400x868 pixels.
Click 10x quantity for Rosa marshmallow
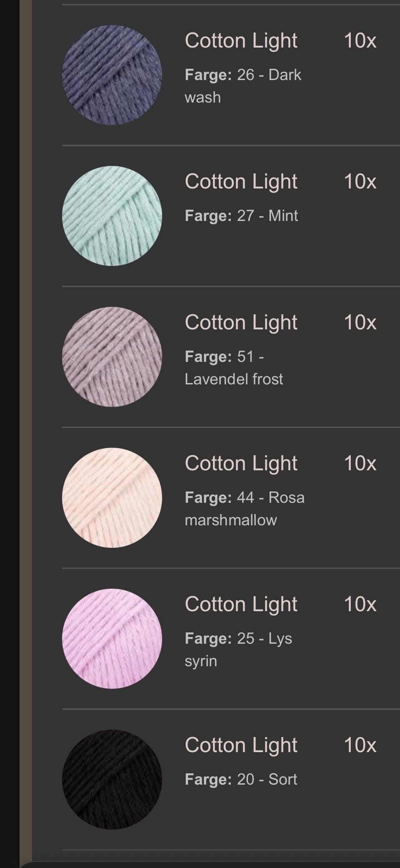360,464
